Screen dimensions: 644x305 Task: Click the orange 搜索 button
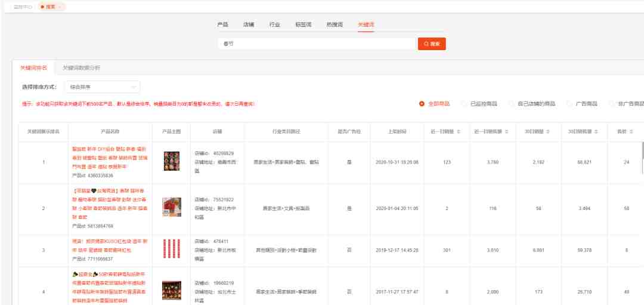(432, 44)
